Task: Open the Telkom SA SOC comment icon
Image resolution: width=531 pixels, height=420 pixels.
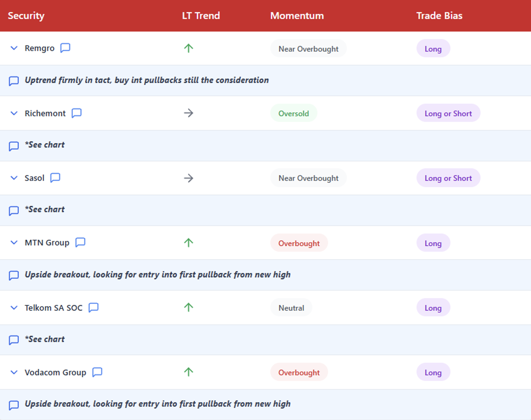Action: coord(93,307)
